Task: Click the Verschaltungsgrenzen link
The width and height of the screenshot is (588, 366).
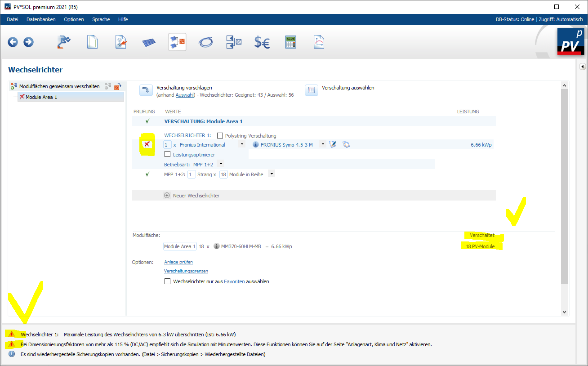Action: (186, 271)
